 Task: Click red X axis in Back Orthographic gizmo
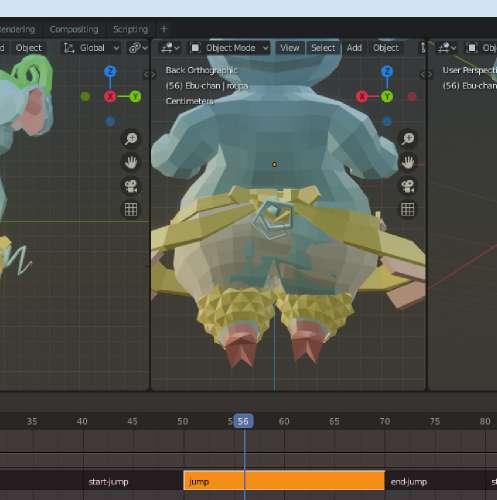pyautogui.click(x=362, y=97)
